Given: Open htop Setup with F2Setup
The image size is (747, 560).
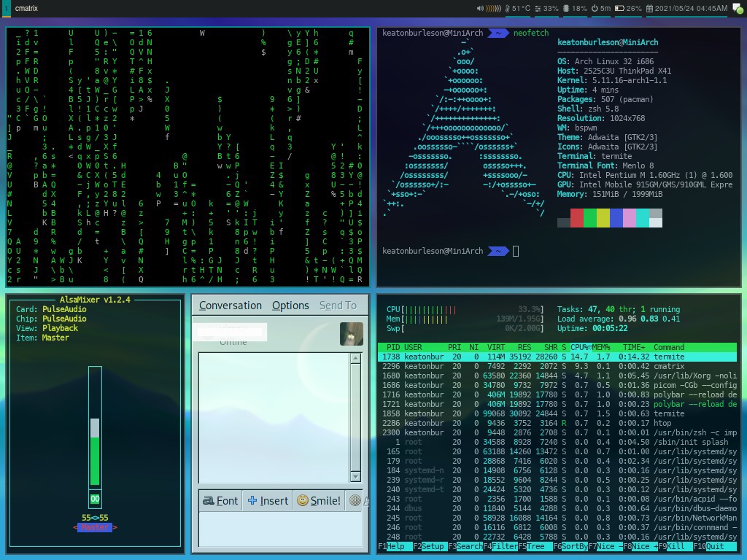Looking at the screenshot, I should (430, 545).
